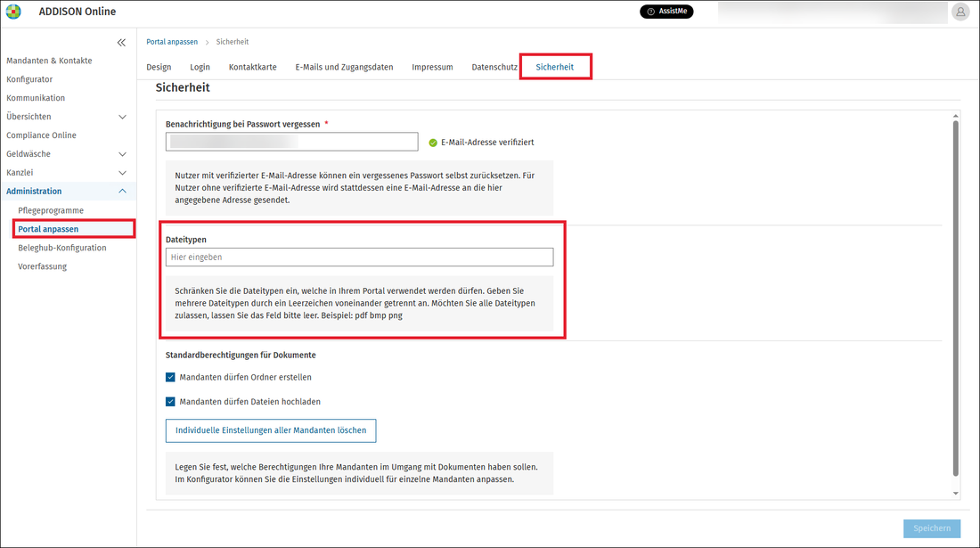This screenshot has height=548, width=980.
Task: Click the scrollbar up arrow
Action: tap(956, 116)
